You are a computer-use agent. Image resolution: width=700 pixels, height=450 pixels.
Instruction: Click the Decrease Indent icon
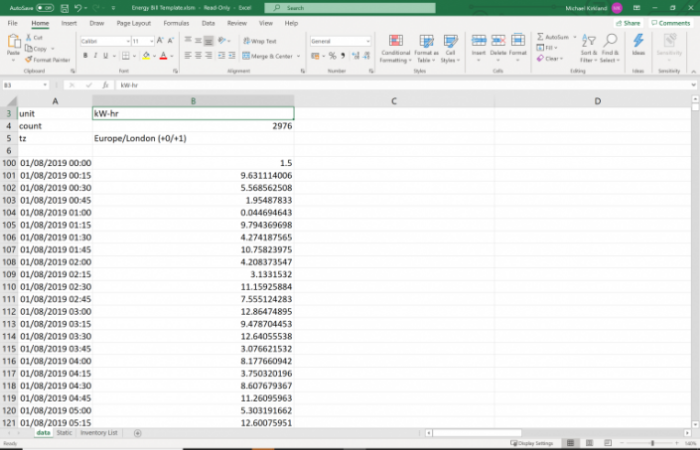(221, 55)
